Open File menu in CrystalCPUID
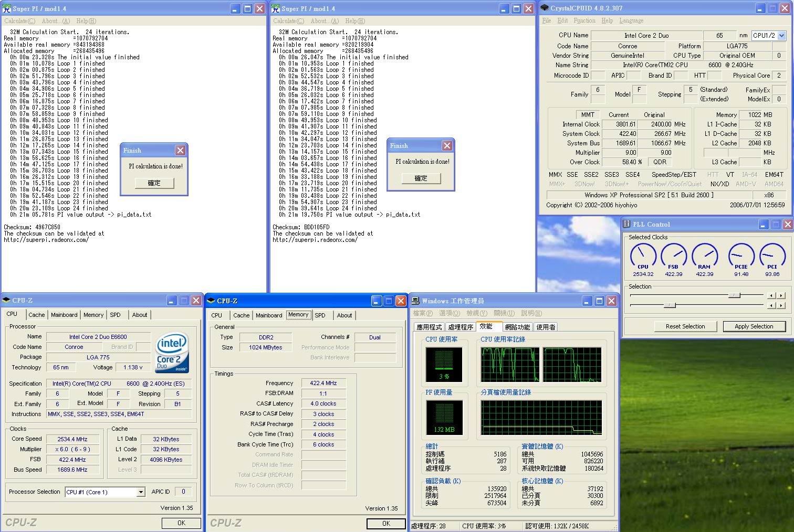This screenshot has height=532, width=794. coord(547,20)
